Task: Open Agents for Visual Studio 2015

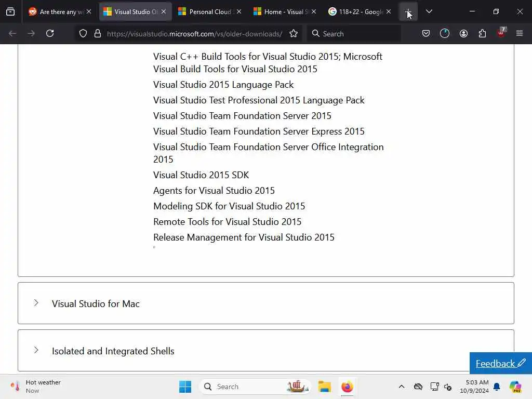Action: coord(214,190)
